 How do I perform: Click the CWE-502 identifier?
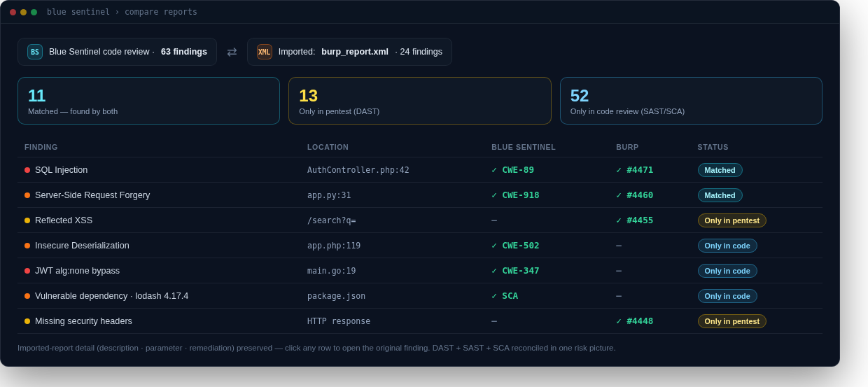[521, 246]
